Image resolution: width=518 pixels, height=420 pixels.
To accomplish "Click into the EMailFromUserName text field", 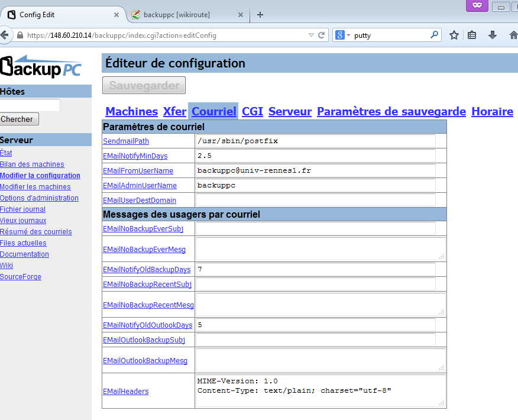I will click(316, 170).
